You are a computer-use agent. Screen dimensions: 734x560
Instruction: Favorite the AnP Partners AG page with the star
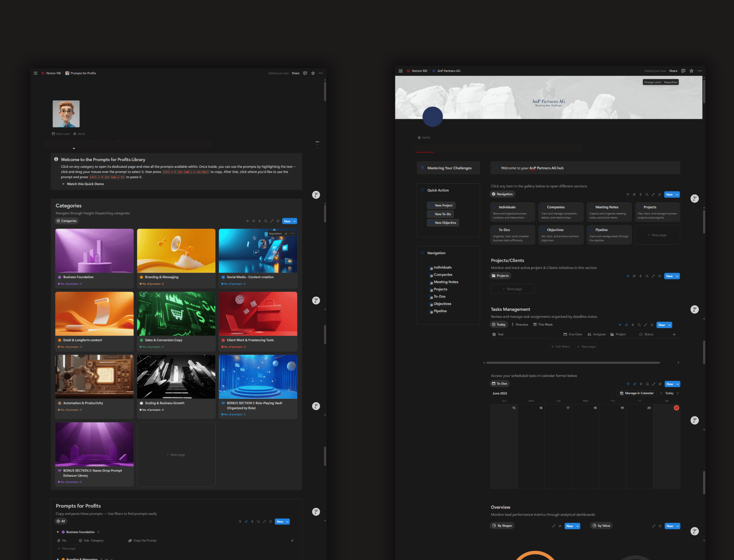pos(692,71)
